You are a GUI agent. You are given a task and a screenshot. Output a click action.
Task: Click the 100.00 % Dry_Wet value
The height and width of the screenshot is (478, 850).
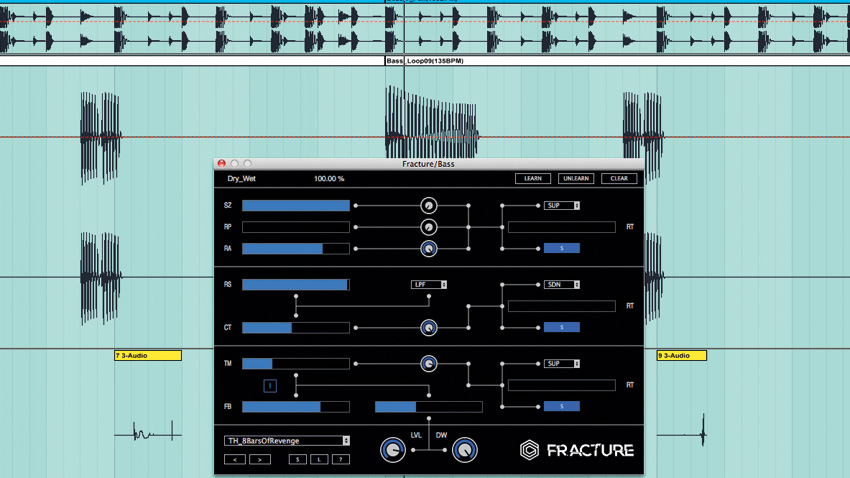(x=329, y=178)
